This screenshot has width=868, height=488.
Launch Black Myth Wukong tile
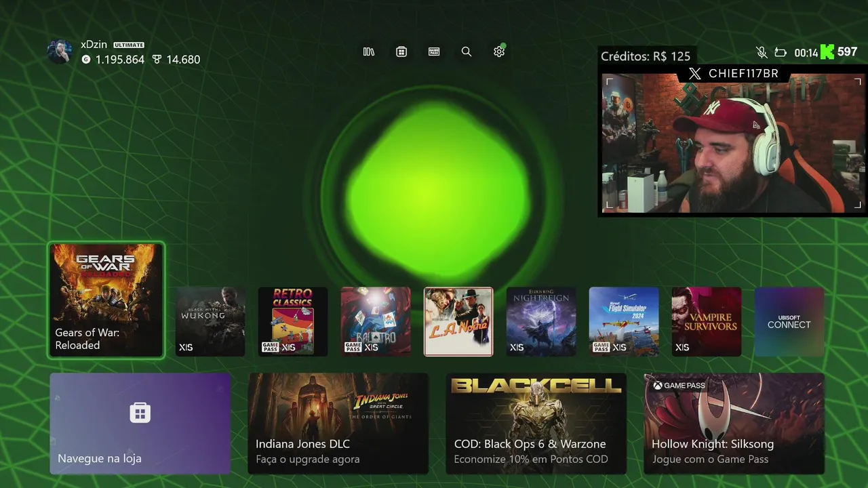(210, 321)
